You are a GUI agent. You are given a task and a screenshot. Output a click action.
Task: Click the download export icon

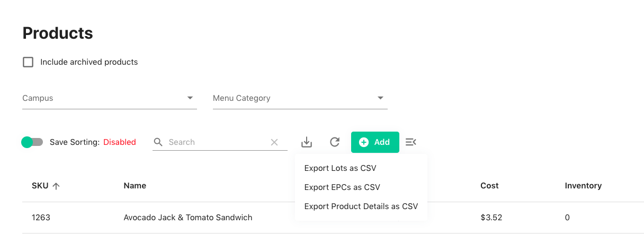pos(307,142)
